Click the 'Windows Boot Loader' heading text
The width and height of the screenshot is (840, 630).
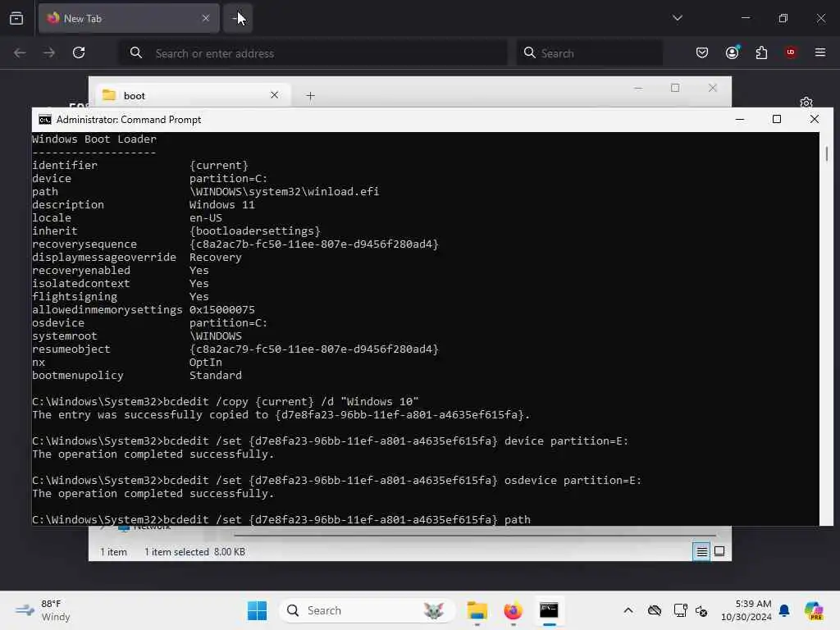point(94,139)
